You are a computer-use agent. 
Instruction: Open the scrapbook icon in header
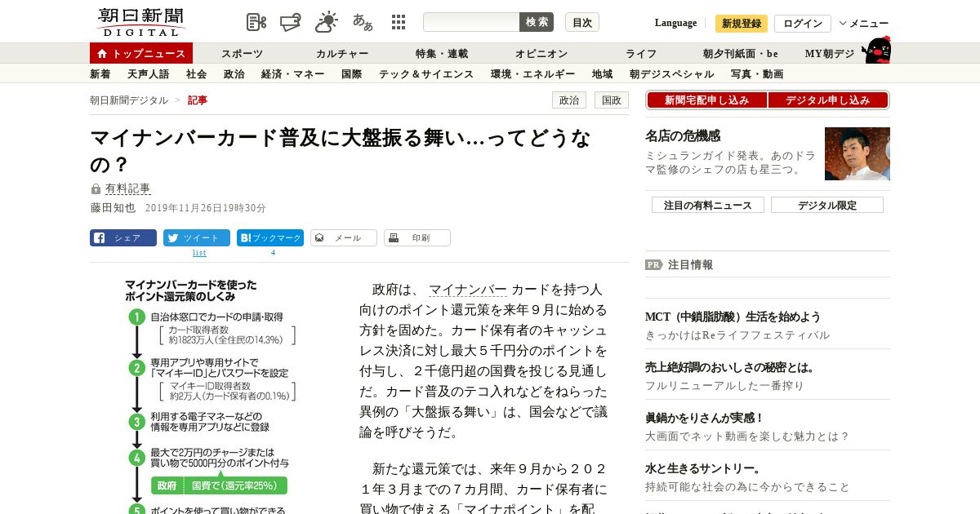coord(291,22)
